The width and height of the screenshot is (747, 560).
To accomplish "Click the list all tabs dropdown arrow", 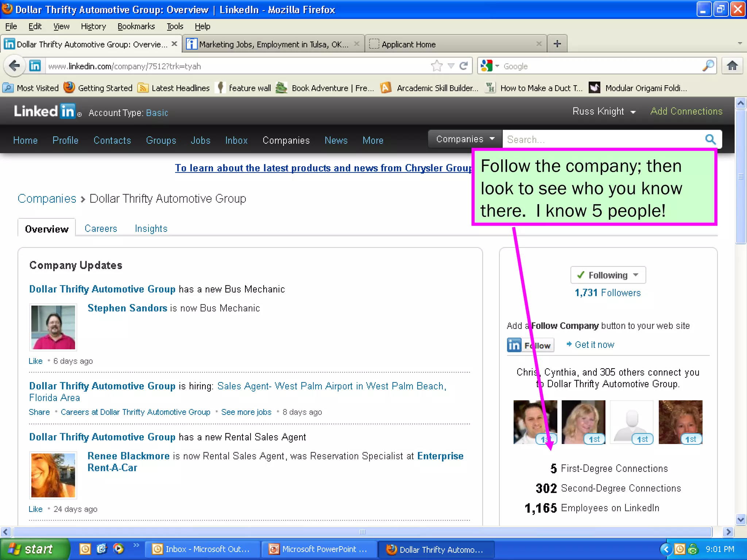I will tap(740, 43).
